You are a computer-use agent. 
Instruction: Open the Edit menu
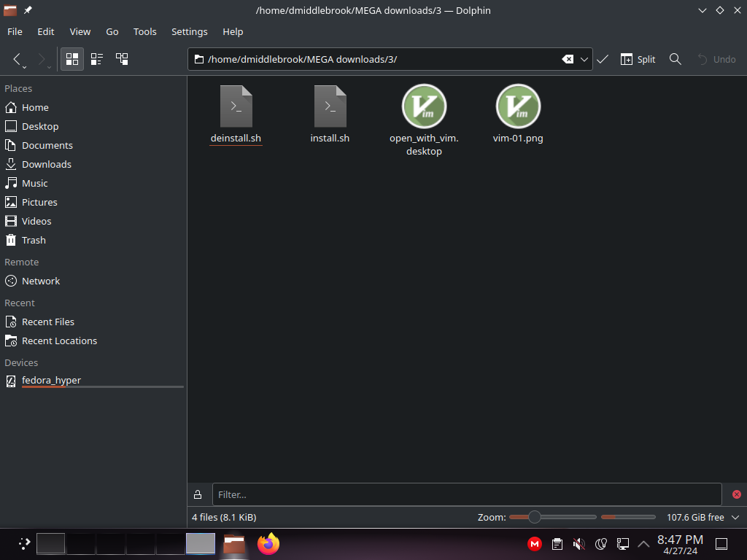click(46, 31)
